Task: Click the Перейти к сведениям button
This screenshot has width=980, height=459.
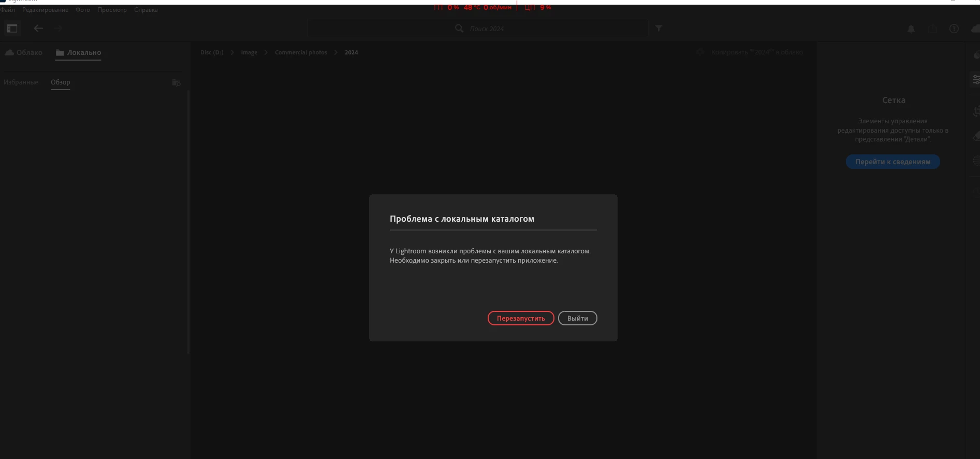Action: click(x=893, y=162)
